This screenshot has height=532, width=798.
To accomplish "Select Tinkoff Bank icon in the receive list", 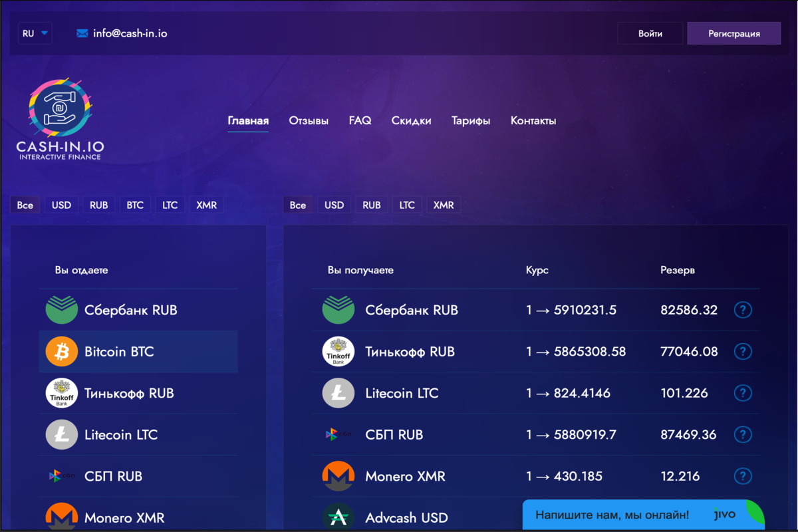I will (x=338, y=352).
